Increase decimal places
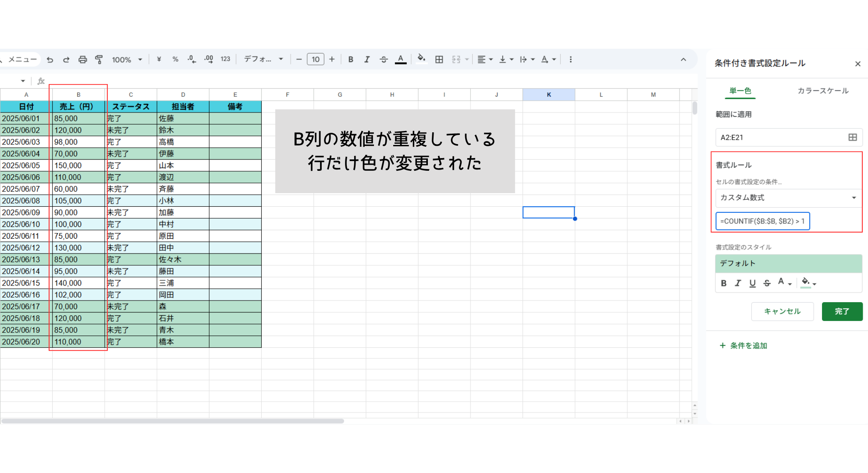 [x=209, y=59]
